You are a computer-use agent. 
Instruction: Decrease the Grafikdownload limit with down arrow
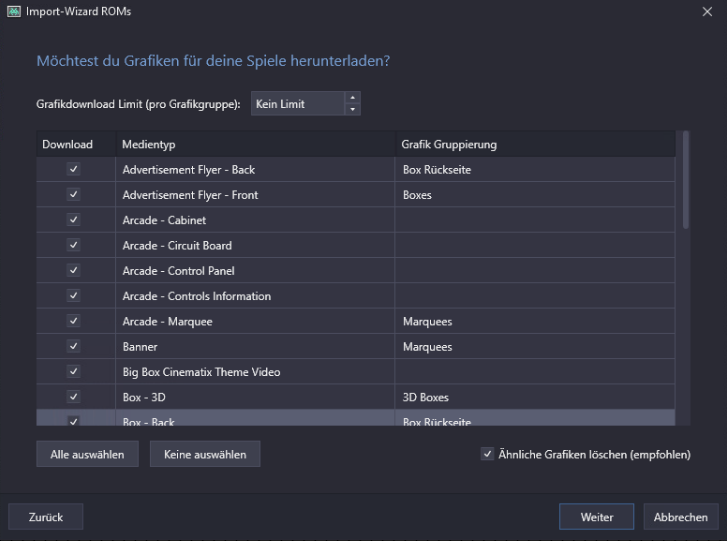351,109
